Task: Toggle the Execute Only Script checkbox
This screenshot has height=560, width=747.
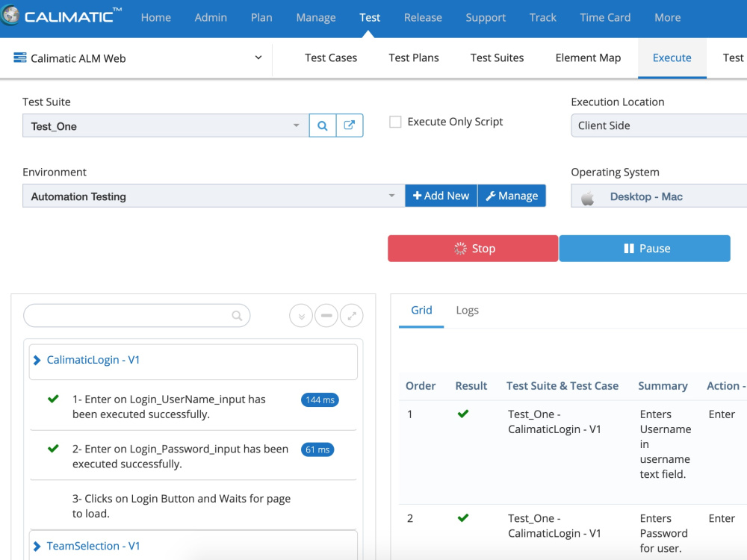Action: coord(395,122)
